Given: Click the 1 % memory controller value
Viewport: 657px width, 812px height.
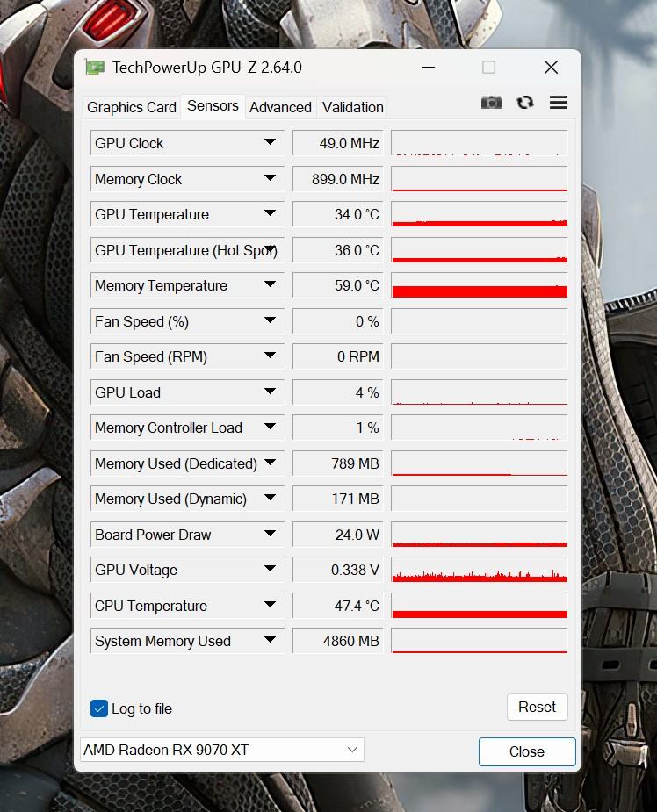Looking at the screenshot, I should (338, 428).
